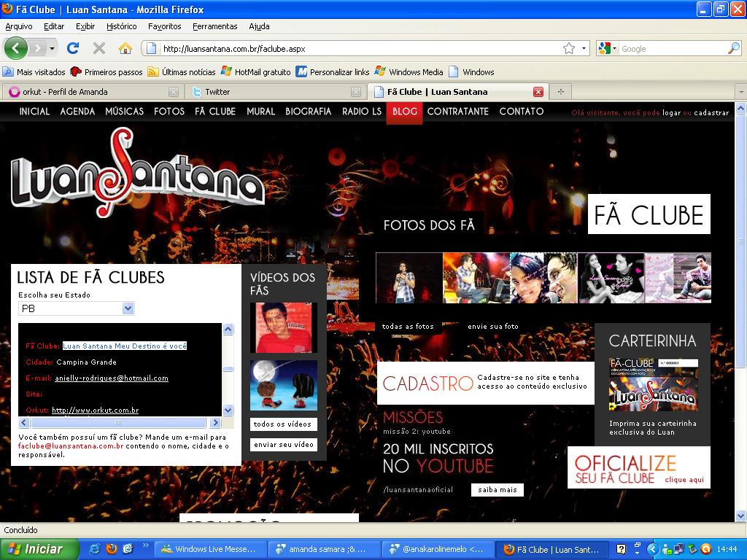The width and height of the screenshot is (747, 560).
Task: Open the RADIO LS page
Action: (x=362, y=112)
